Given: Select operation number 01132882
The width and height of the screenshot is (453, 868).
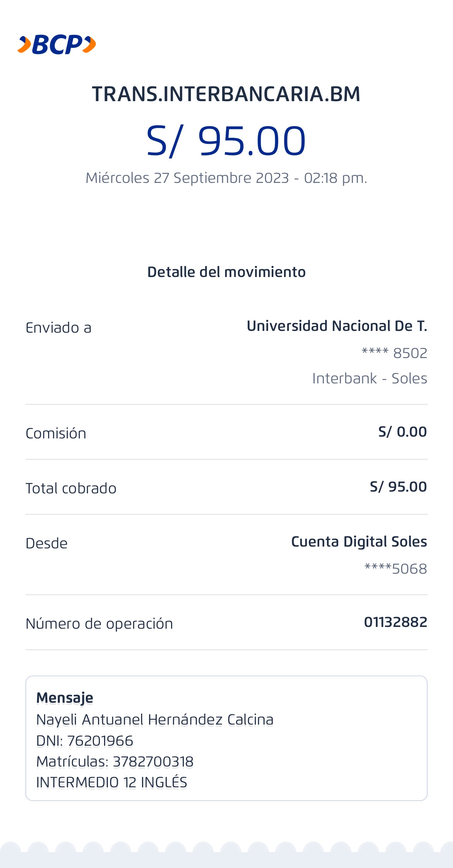Looking at the screenshot, I should tap(395, 622).
